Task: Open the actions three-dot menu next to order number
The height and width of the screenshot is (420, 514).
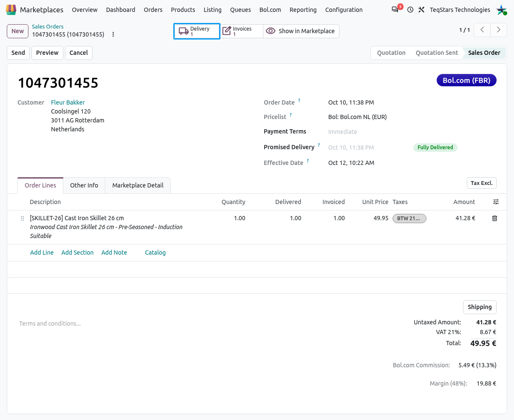Action: tap(113, 34)
